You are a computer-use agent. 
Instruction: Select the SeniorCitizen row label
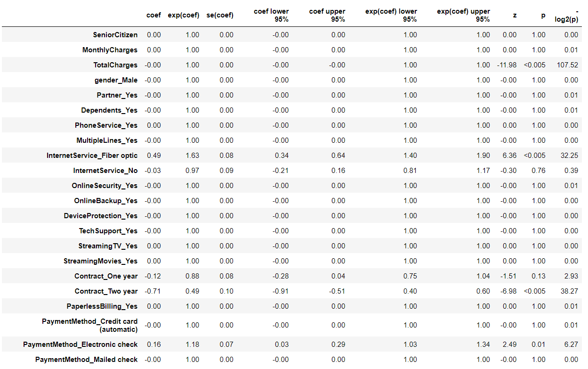(115, 35)
